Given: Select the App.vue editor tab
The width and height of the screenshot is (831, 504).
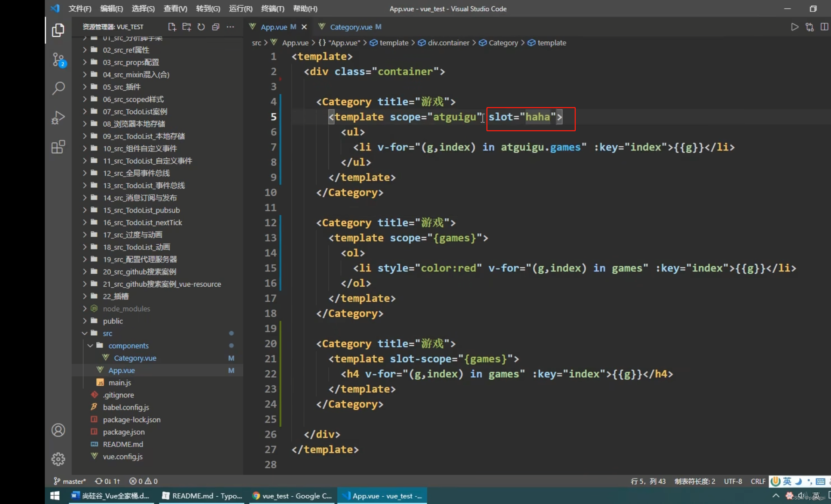Looking at the screenshot, I should pos(274,27).
